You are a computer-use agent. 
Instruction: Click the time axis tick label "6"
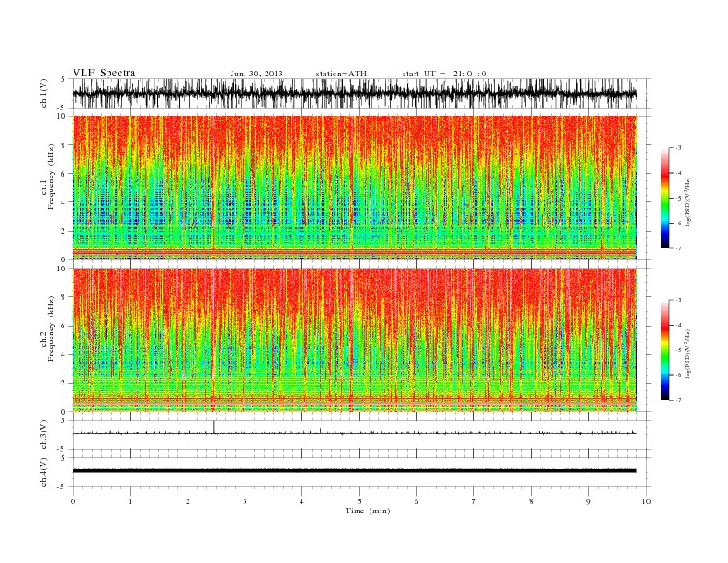[x=416, y=501]
